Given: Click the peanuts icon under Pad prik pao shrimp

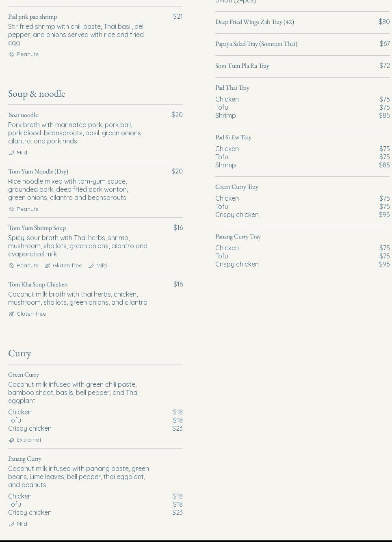Looking at the screenshot, I should pos(11,54).
